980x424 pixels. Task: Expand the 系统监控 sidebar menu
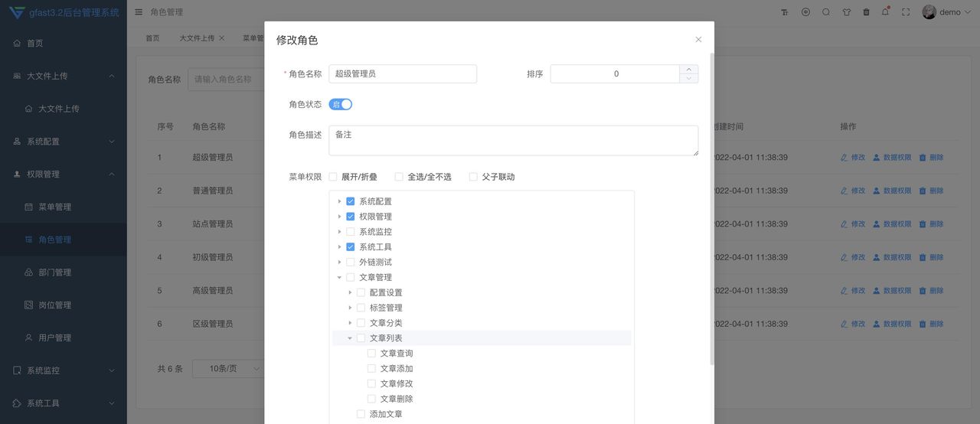click(64, 370)
